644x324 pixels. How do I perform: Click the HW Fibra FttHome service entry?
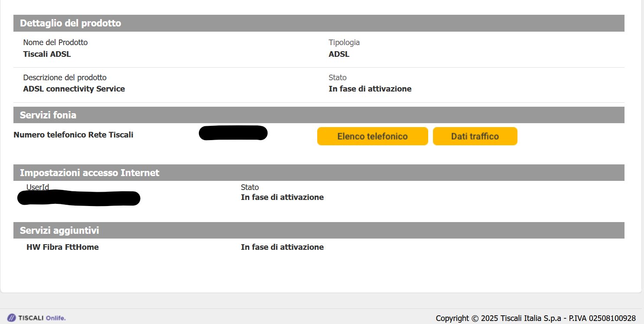pyautogui.click(x=62, y=247)
